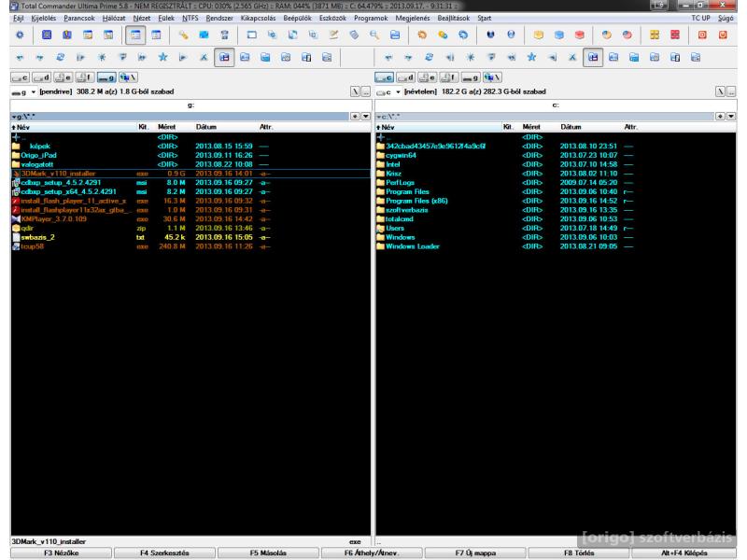Sort right panel by Dátum column
Screen dimensions: 747x560
tap(590, 127)
